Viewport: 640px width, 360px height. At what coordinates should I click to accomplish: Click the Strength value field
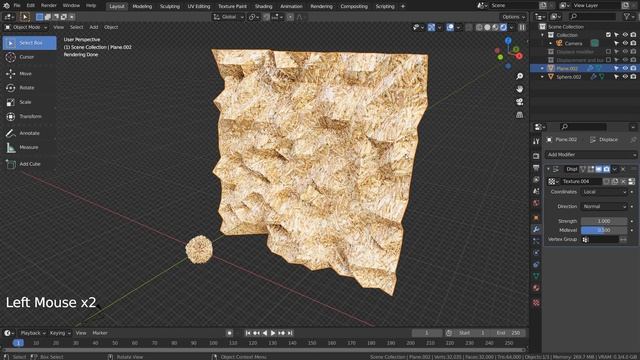604,221
